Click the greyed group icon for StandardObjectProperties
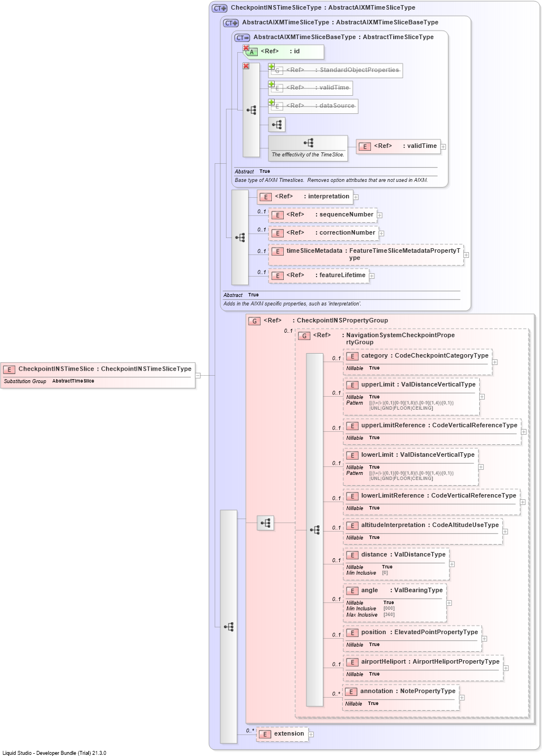The height and width of the screenshot is (756, 542). coord(278,71)
